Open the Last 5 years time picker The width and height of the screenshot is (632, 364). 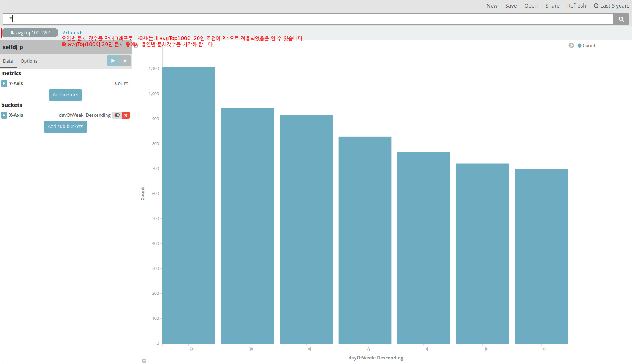coord(612,6)
